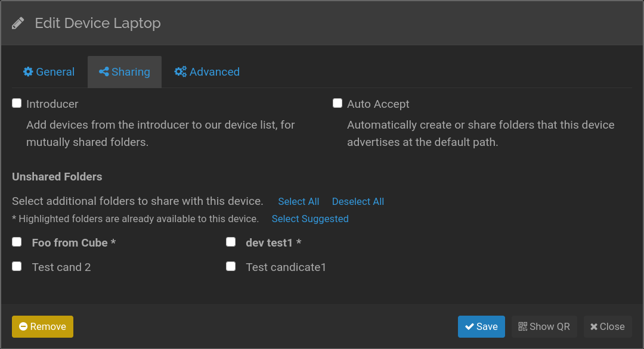Click the Test candicate1 folder name

[286, 267]
